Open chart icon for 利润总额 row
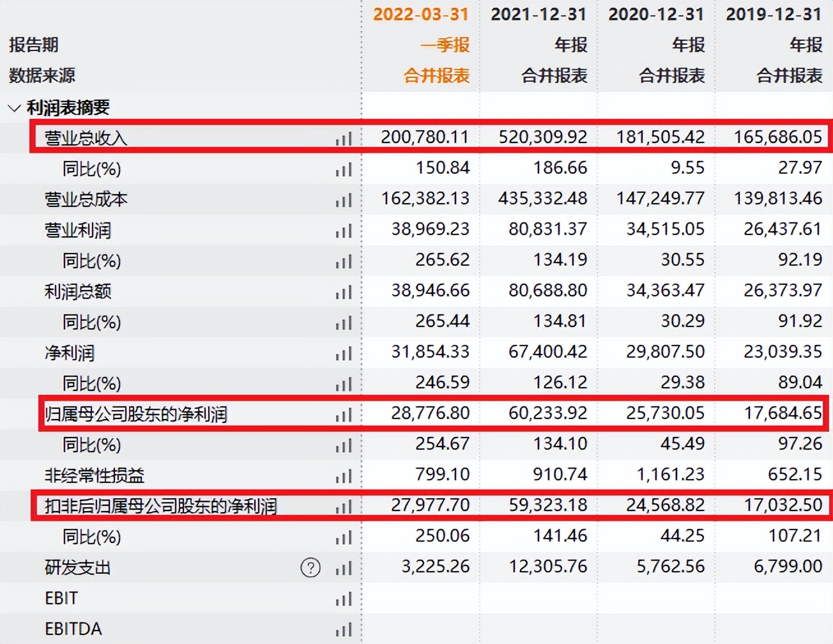833x644 pixels. click(344, 291)
